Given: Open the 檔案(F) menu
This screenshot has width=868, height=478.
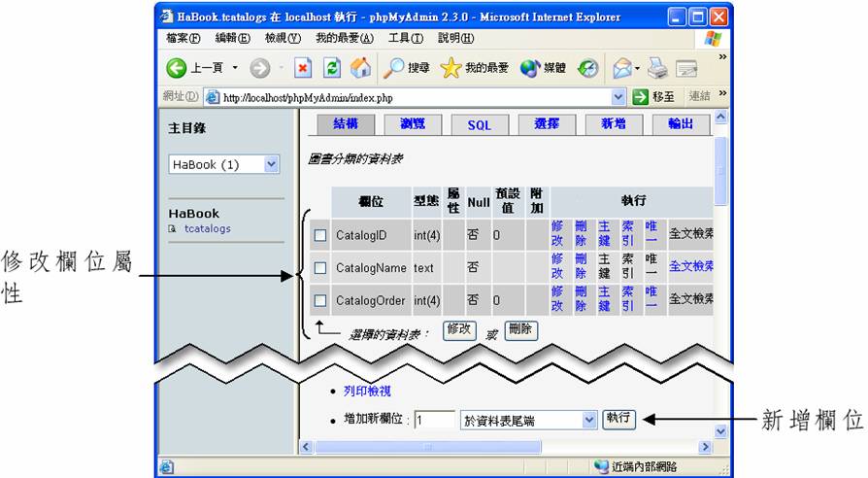Looking at the screenshot, I should (184, 38).
